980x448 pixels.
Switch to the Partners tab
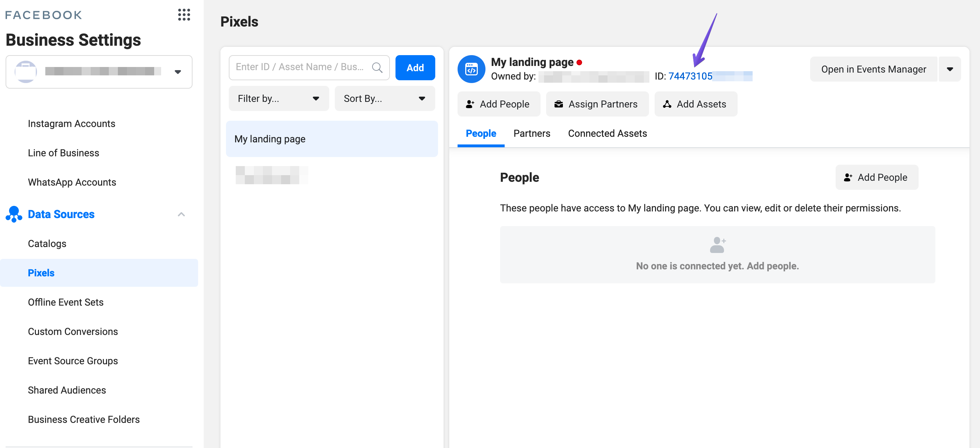tap(532, 134)
